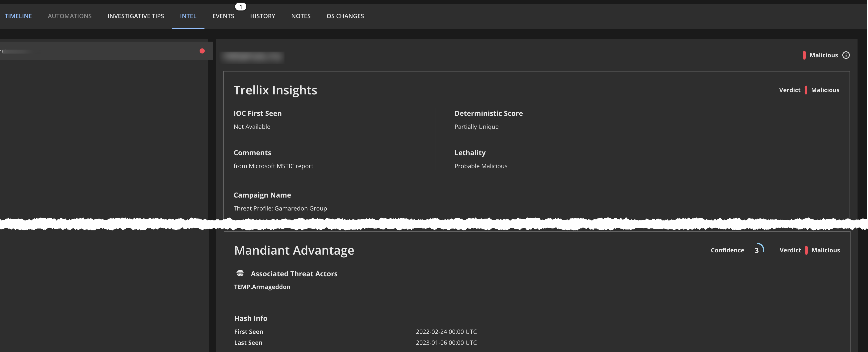
Task: Click the Mandiant Advantage heading
Action: click(294, 250)
